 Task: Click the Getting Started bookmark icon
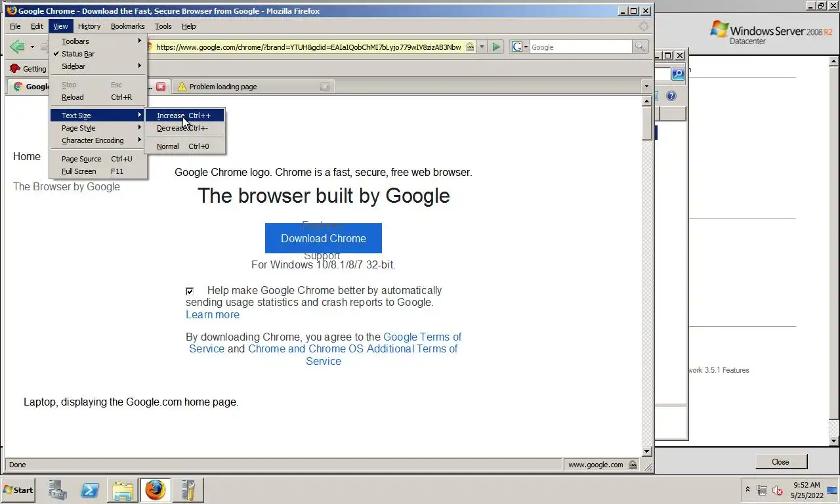(x=14, y=68)
